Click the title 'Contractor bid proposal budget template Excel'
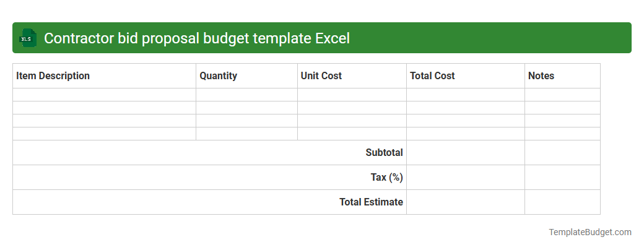Screen dimensions: 644x250 197,38
